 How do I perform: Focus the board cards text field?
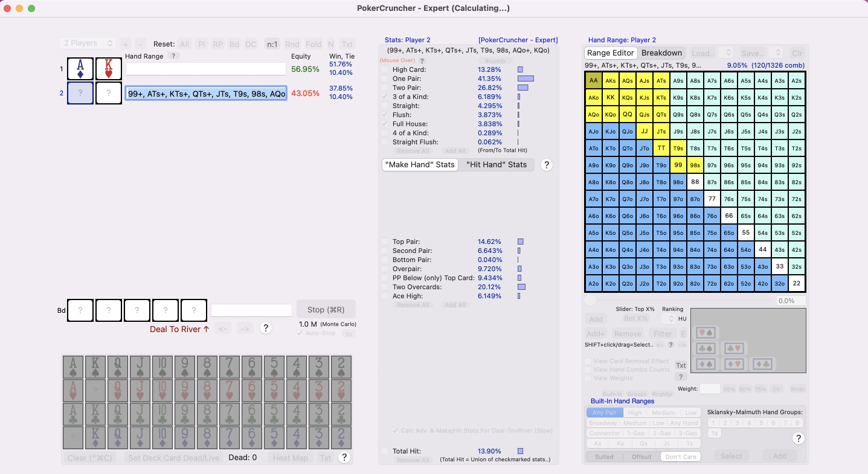click(x=251, y=310)
